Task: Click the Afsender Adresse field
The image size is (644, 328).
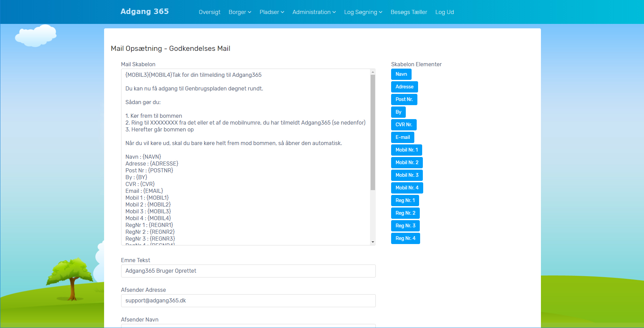Action: [x=248, y=301]
